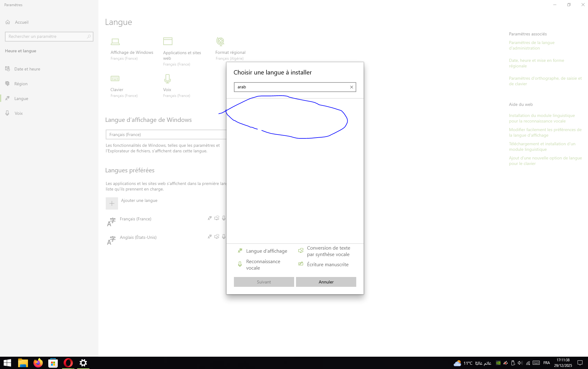Click the Voix microphone icon

(168, 79)
